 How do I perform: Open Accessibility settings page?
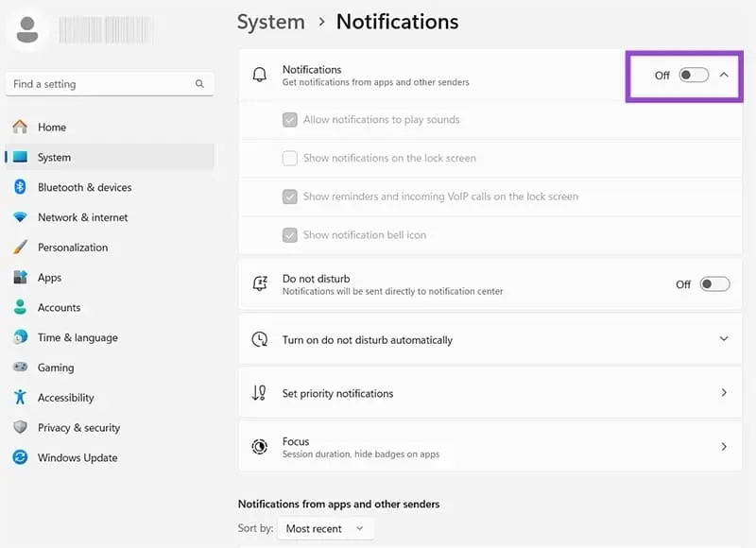tap(110, 398)
